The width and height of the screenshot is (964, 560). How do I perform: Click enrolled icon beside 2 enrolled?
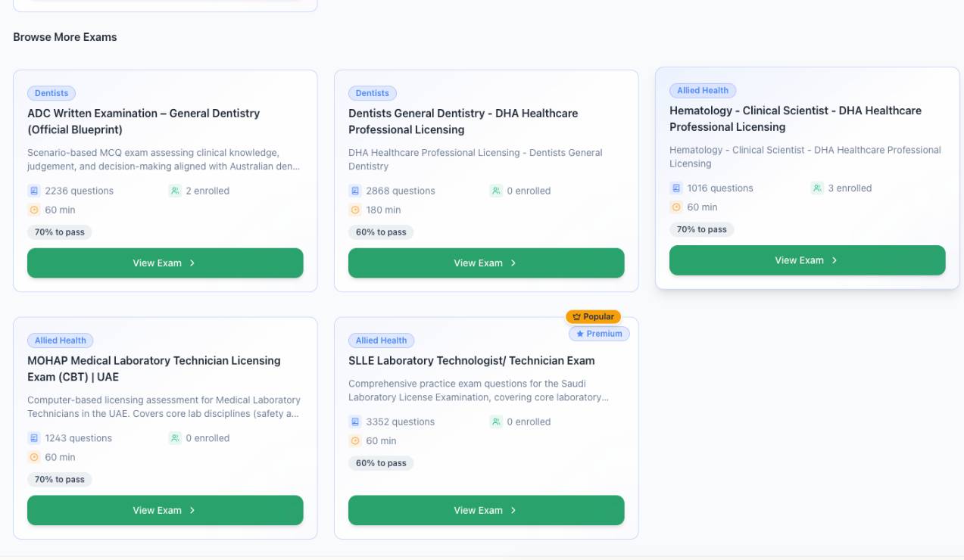point(175,191)
